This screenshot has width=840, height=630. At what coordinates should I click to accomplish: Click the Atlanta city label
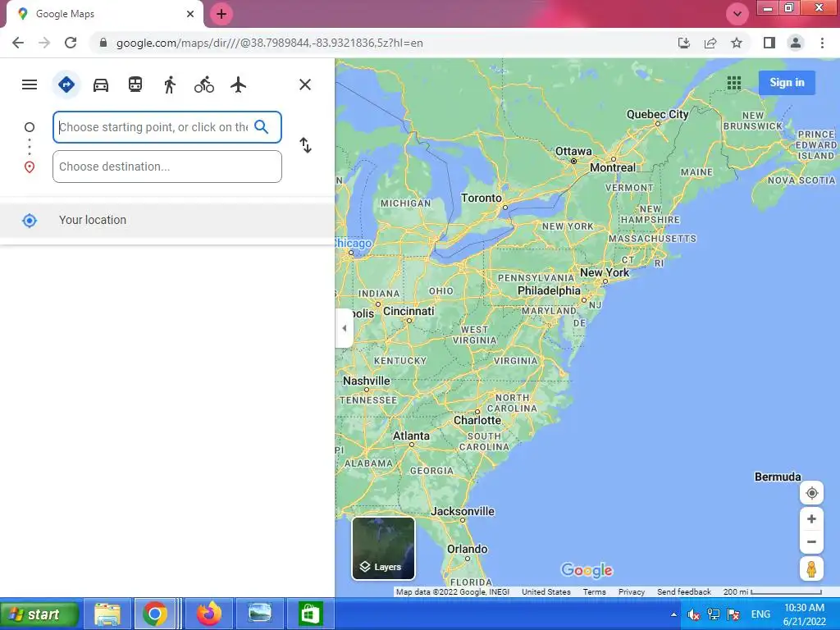[411, 436]
